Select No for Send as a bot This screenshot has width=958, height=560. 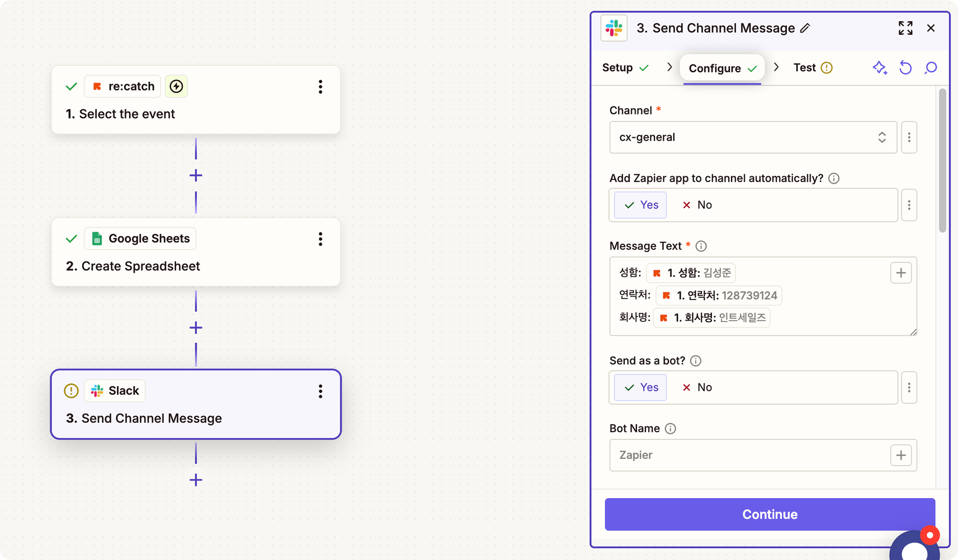pyautogui.click(x=697, y=387)
